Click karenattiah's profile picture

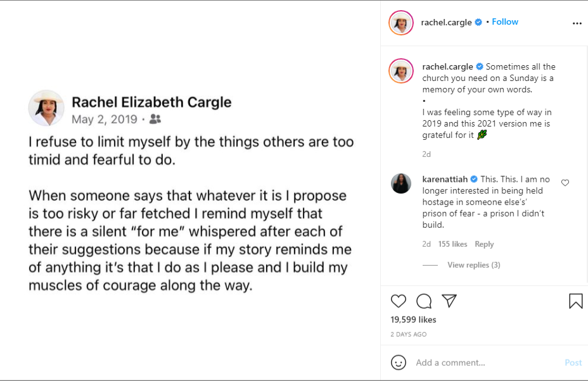(400, 184)
